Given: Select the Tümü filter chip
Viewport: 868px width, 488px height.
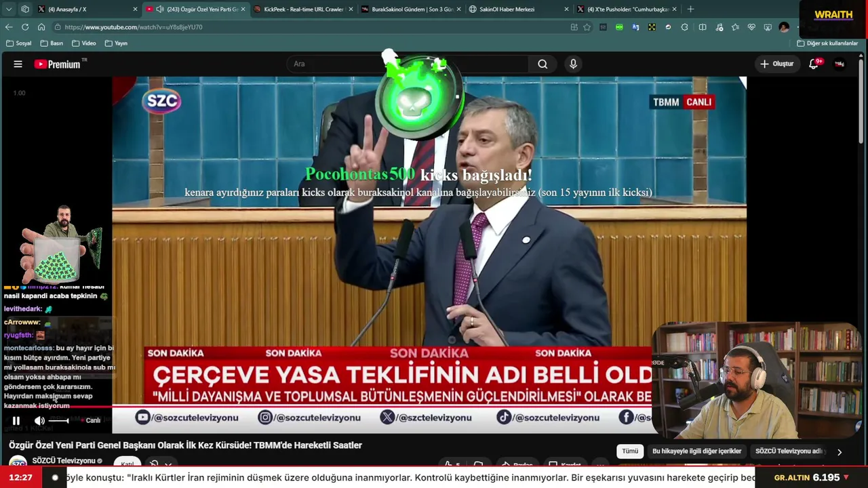Looking at the screenshot, I should point(630,451).
